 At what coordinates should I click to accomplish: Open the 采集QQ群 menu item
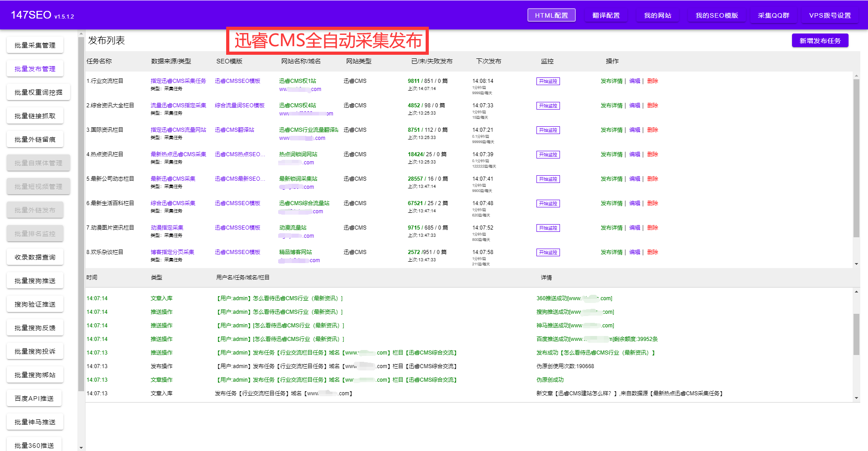coord(773,15)
